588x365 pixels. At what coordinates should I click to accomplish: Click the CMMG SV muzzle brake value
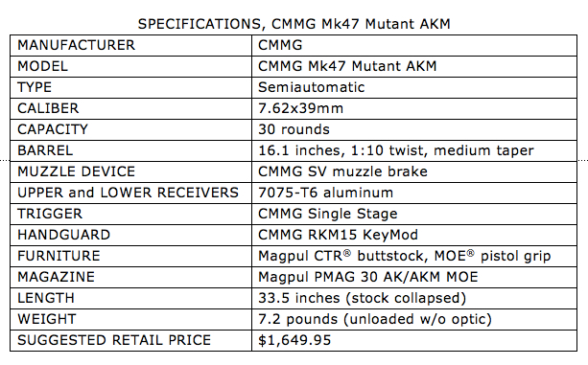coord(342,171)
